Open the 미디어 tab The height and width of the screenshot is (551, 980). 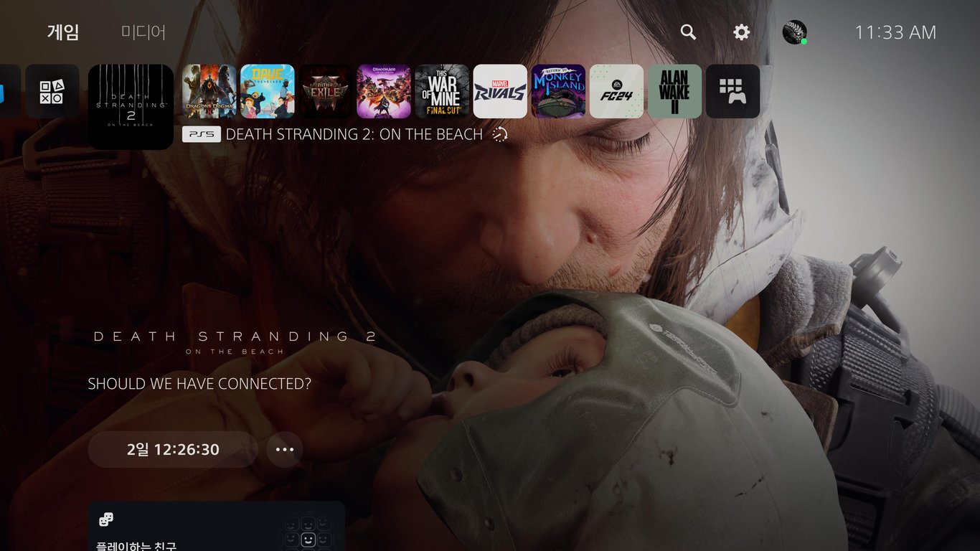click(143, 32)
